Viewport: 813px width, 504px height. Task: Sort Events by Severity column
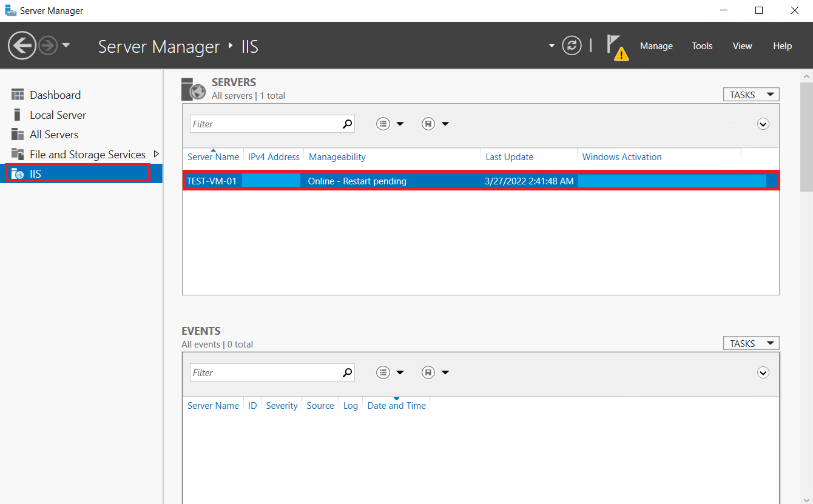coord(282,405)
